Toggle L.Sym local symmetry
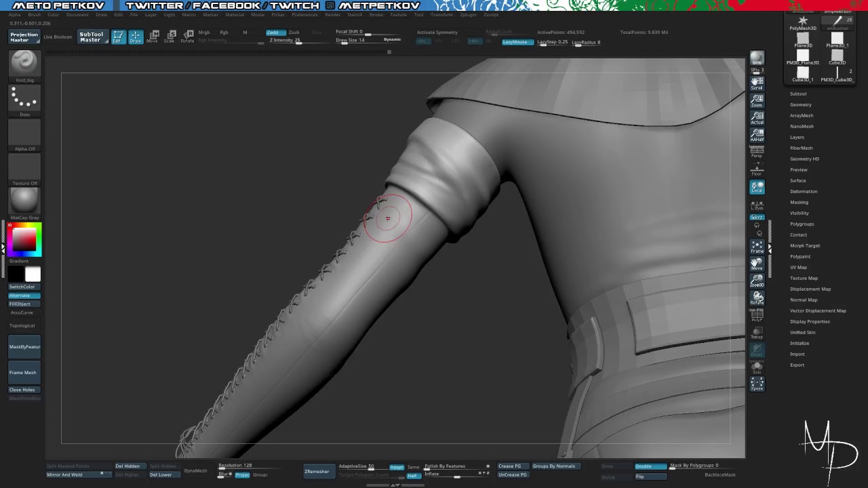Viewport: 868px width, 488px height. [x=757, y=205]
